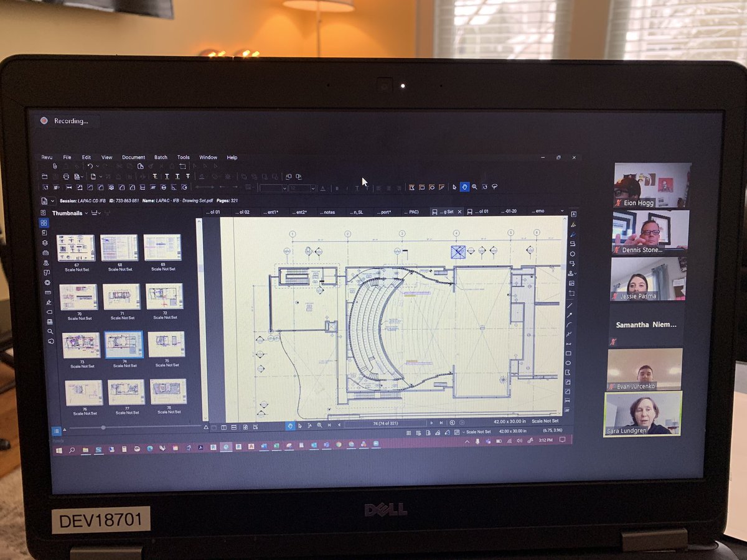Open the Thumbnails panel title dropdown
The height and width of the screenshot is (560, 747).
point(86,213)
